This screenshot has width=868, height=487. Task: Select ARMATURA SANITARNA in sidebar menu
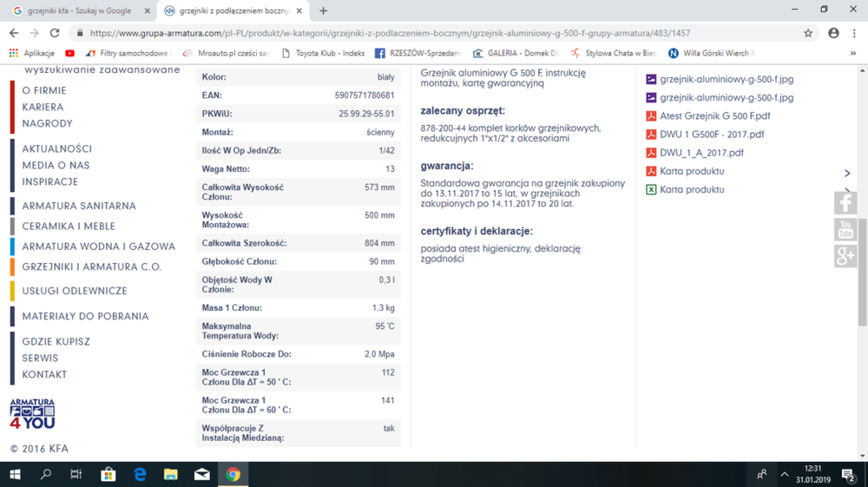(x=79, y=206)
